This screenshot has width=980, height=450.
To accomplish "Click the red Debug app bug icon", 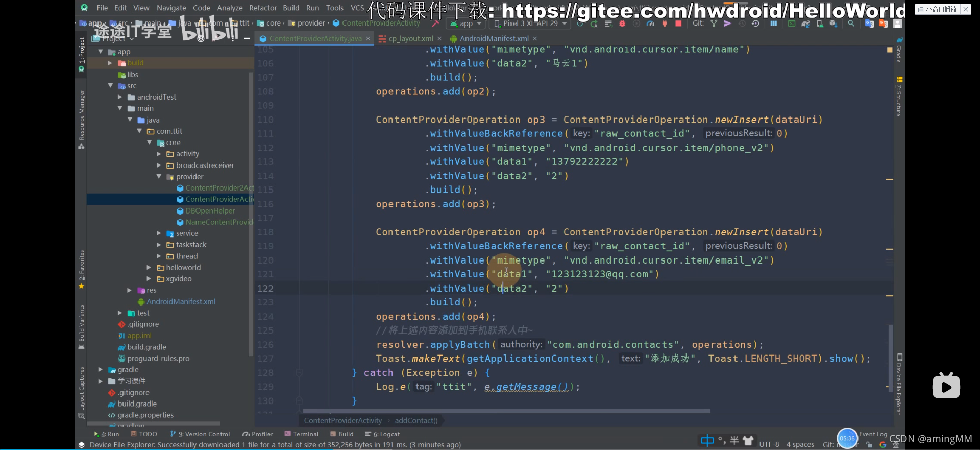I will pyautogui.click(x=622, y=23).
